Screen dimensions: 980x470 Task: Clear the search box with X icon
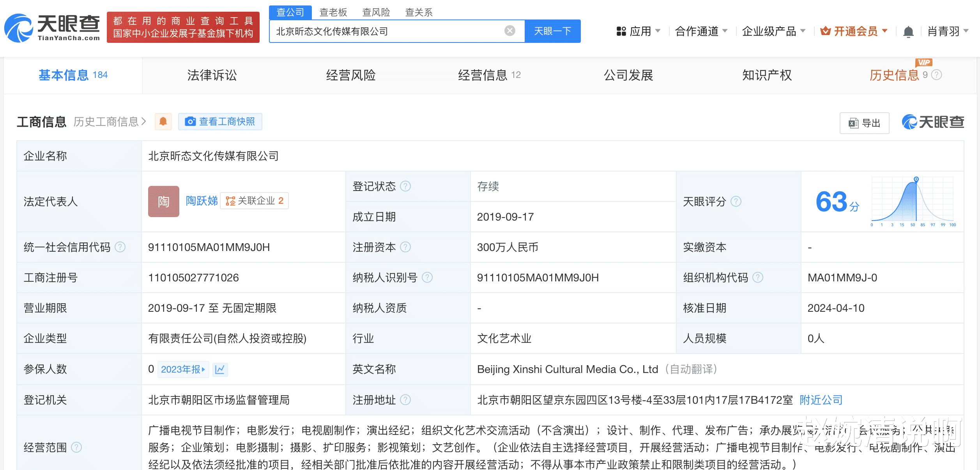coord(509,31)
